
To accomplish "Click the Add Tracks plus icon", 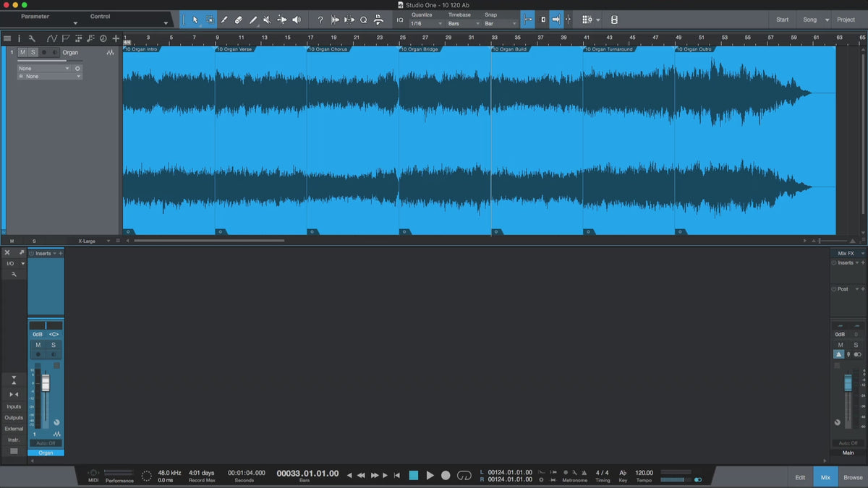I will click(115, 38).
